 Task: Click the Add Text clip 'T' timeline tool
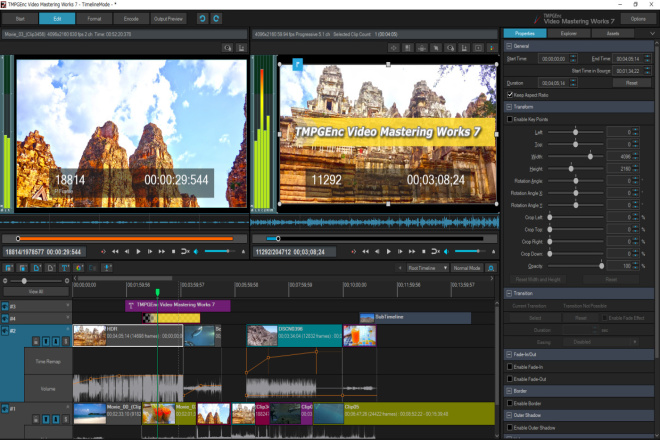point(65,268)
